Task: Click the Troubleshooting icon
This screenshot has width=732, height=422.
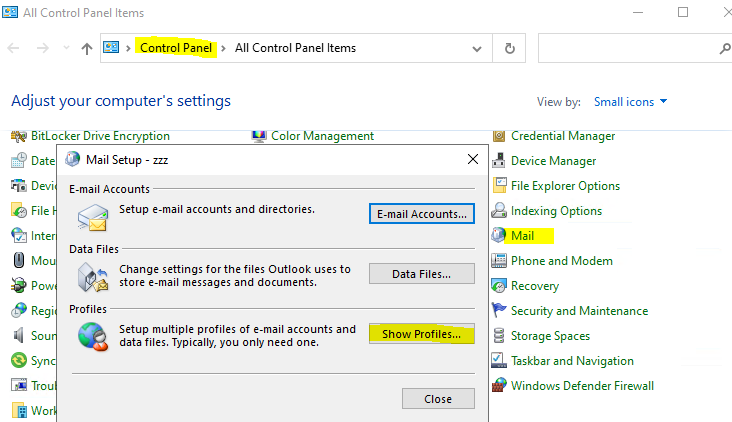Action: pos(19,385)
